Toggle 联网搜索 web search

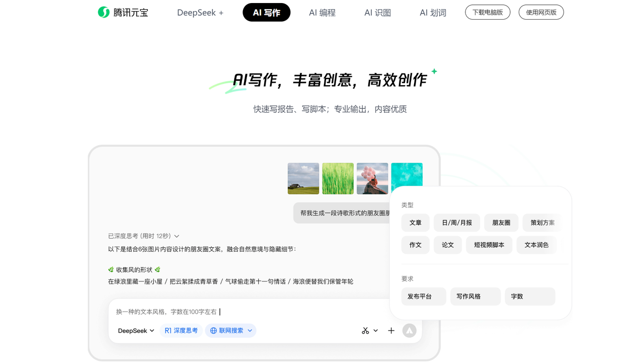[230, 331]
